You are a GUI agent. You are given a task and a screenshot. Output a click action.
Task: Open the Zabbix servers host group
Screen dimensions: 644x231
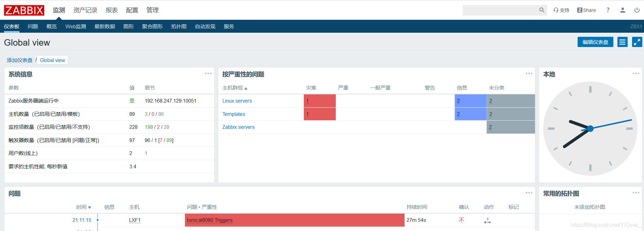[238, 127]
